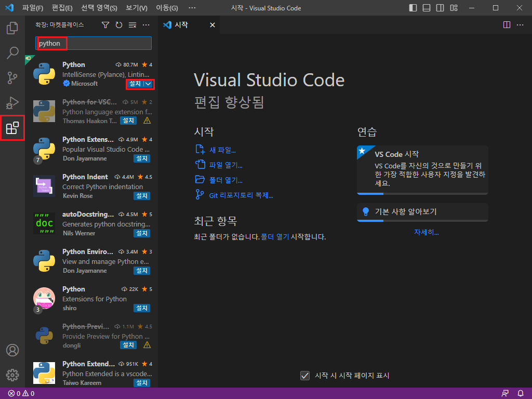The width and height of the screenshot is (532, 399).
Task: Focus the extension search box containing python
Action: pos(94,44)
